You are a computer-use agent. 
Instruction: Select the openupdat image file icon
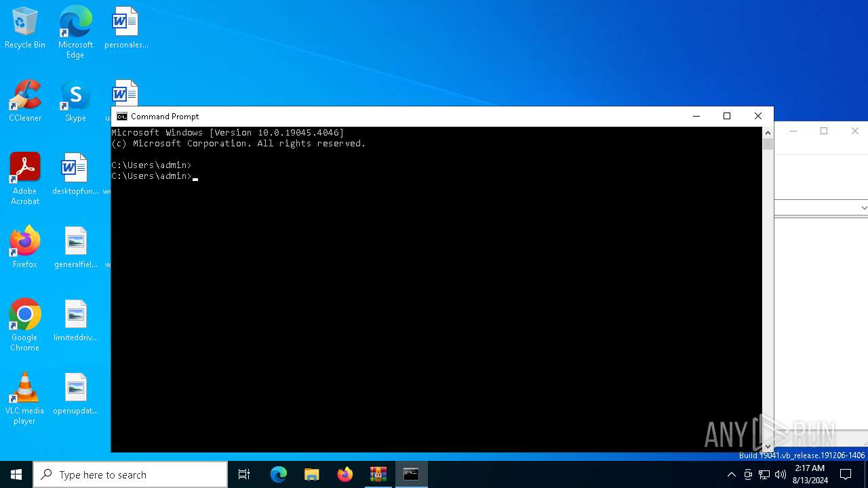click(75, 394)
